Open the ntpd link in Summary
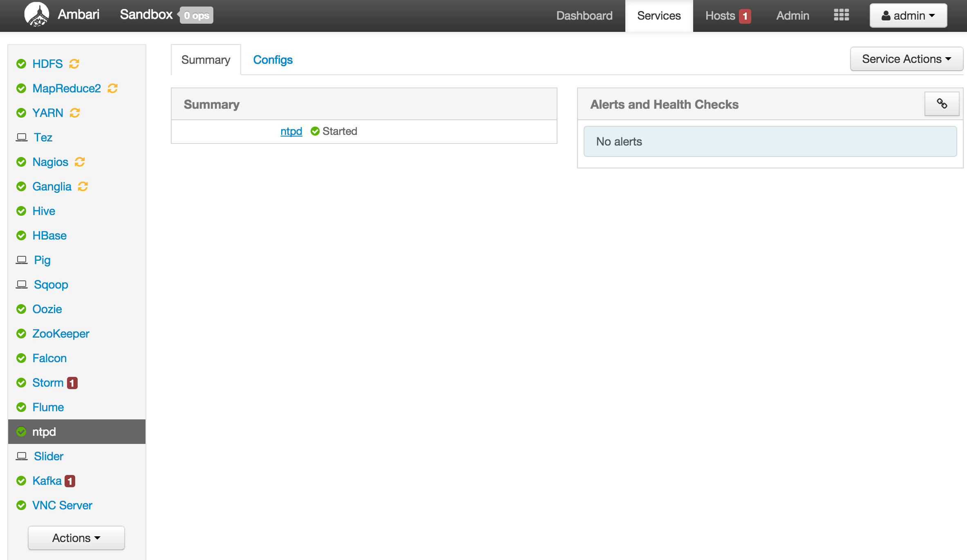967x560 pixels. [x=291, y=131]
